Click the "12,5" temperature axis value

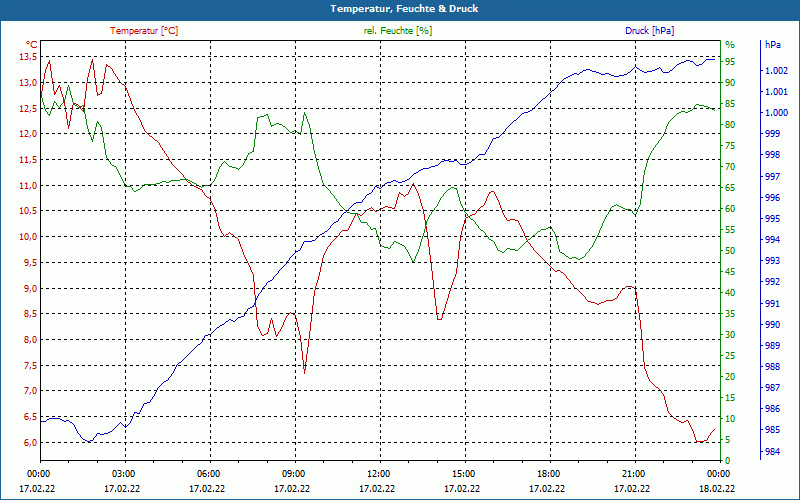(x=28, y=108)
